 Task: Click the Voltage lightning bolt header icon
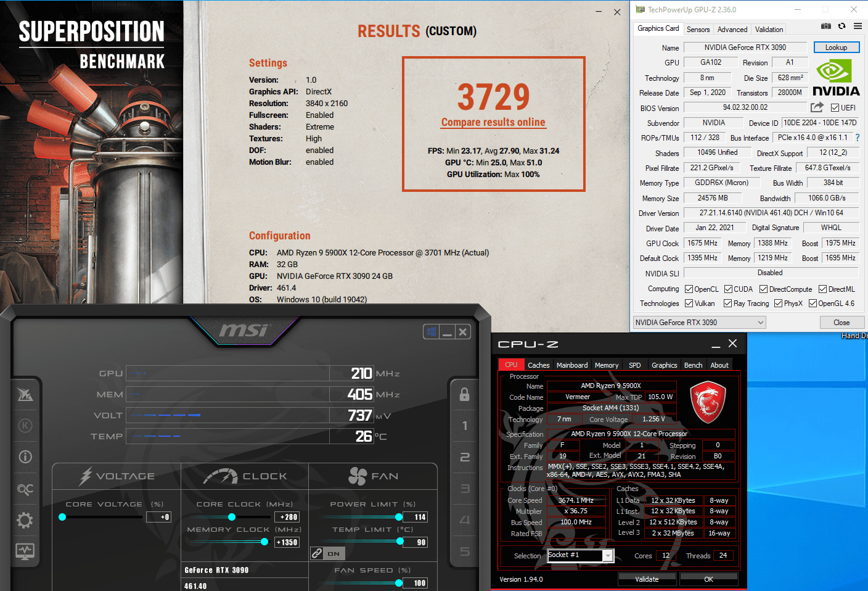(x=86, y=476)
